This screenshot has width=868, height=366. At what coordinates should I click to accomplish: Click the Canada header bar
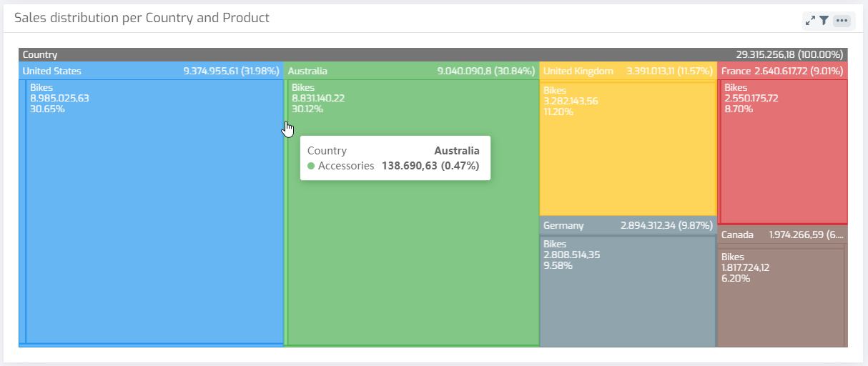(782, 234)
